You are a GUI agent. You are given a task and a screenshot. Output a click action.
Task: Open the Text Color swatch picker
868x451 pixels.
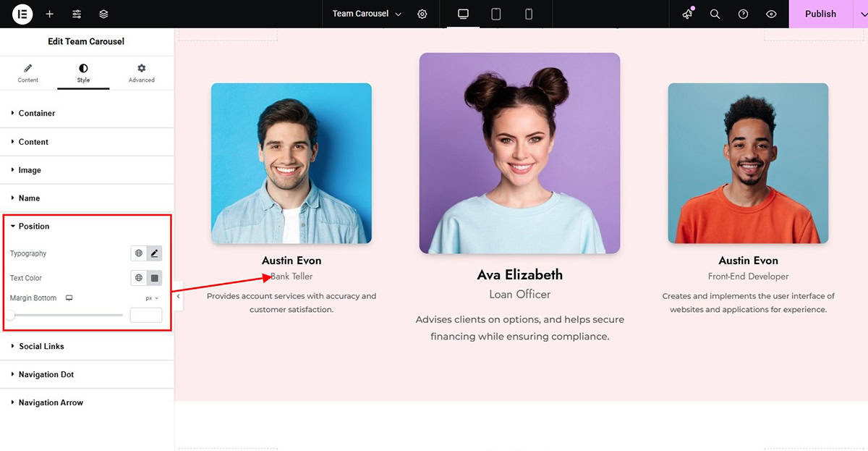(154, 278)
